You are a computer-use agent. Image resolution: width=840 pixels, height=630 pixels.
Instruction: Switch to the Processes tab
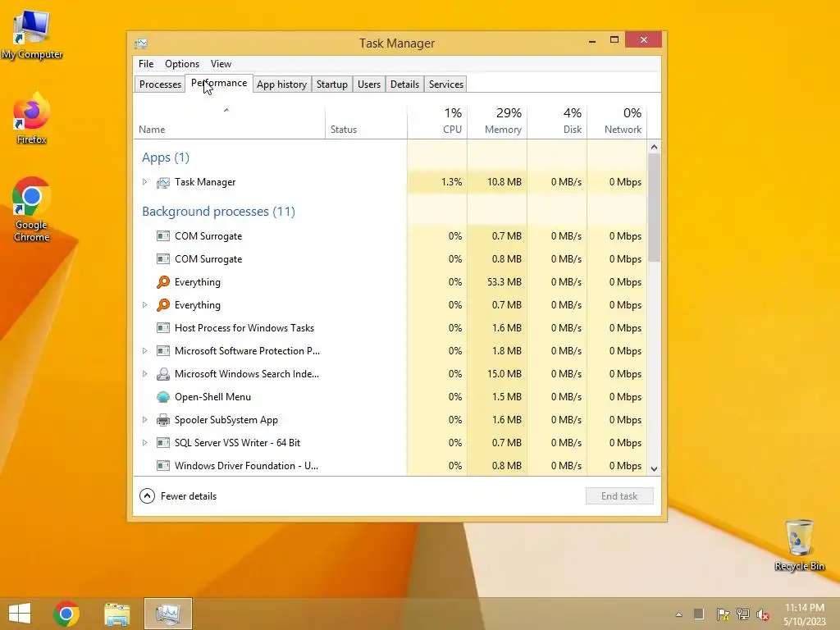160,84
